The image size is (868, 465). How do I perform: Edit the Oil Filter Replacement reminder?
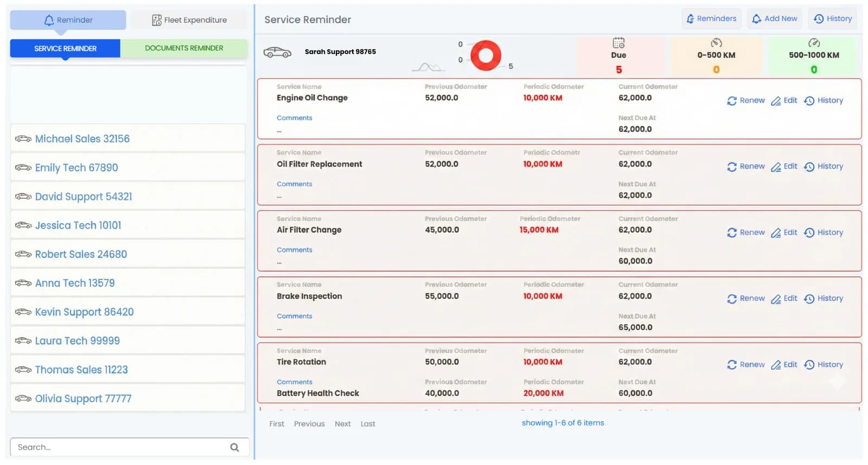pyautogui.click(x=784, y=166)
